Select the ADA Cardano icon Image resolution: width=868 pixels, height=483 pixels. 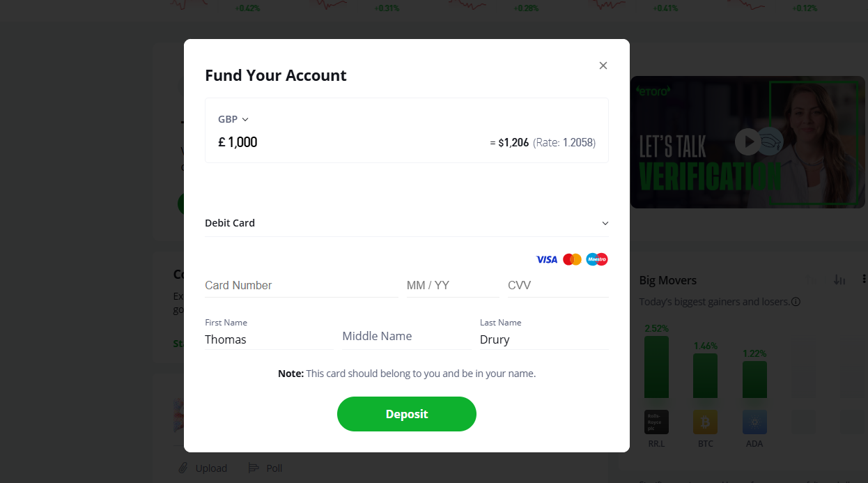[754, 422]
